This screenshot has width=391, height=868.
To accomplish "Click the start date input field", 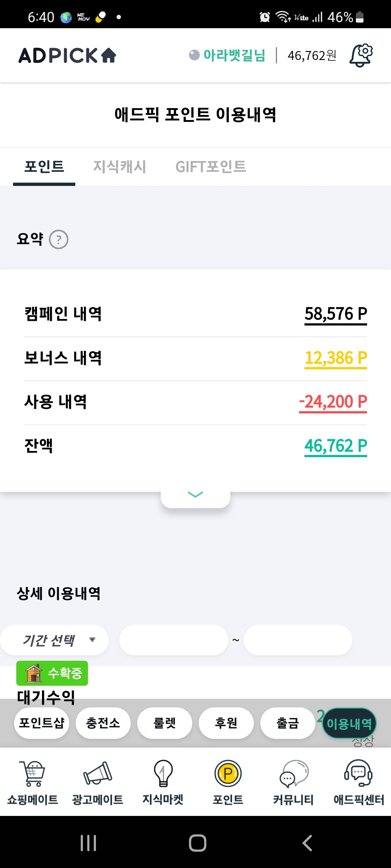I will [x=174, y=640].
